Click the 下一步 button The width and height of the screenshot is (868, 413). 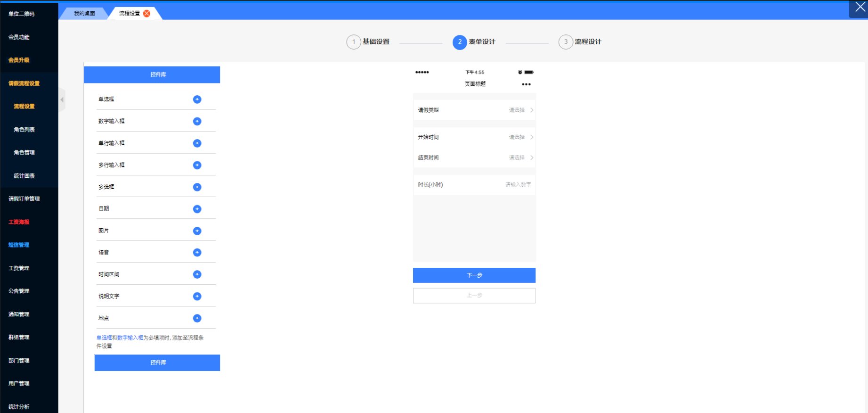click(474, 275)
